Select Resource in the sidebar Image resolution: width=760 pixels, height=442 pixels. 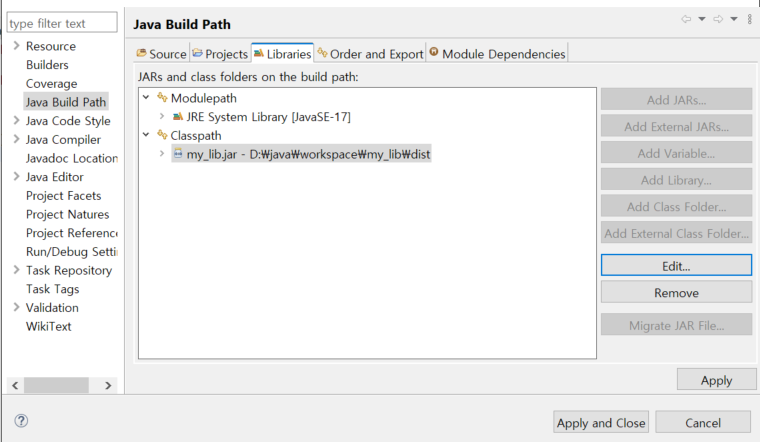pyautogui.click(x=51, y=46)
